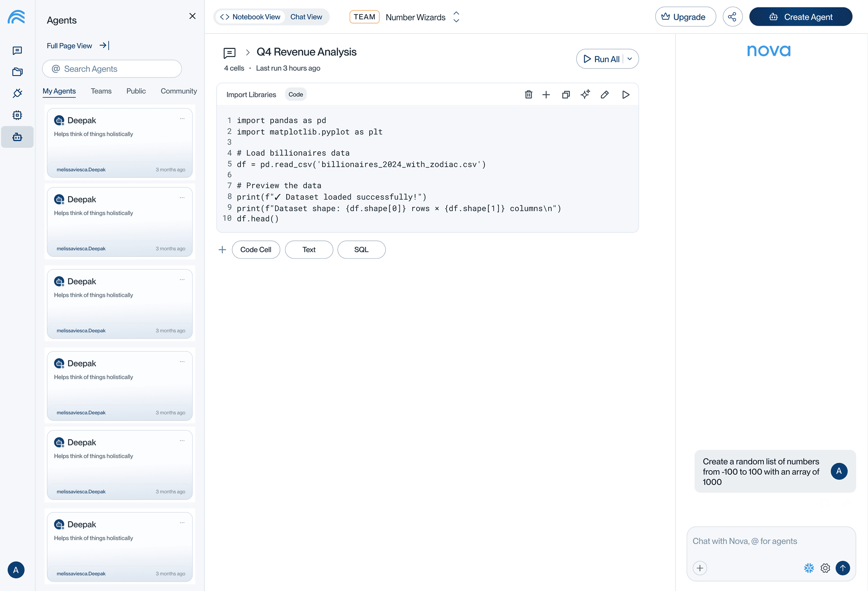Click the share icon in top bar

pos(732,17)
